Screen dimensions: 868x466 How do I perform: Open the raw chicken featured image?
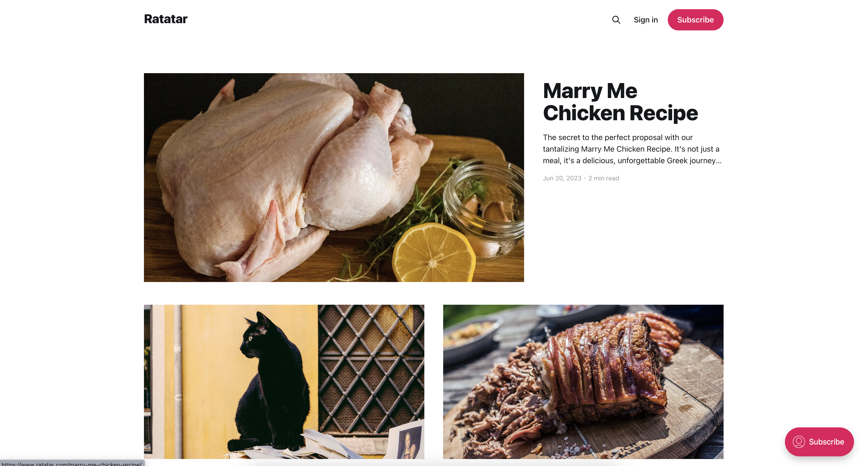(334, 177)
